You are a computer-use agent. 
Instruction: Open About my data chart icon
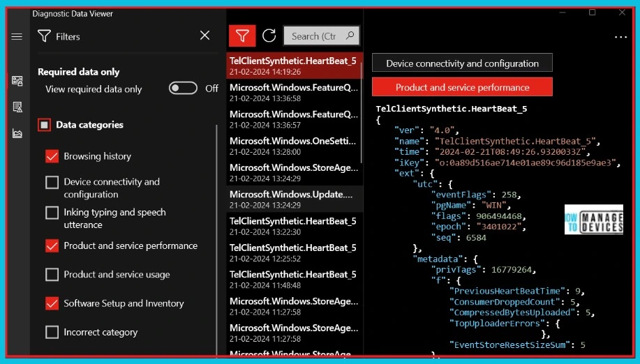[x=17, y=133]
